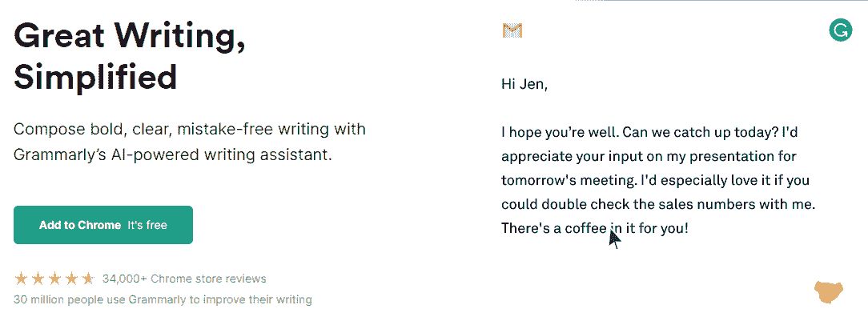Click the Add to Chrome button

(x=103, y=225)
